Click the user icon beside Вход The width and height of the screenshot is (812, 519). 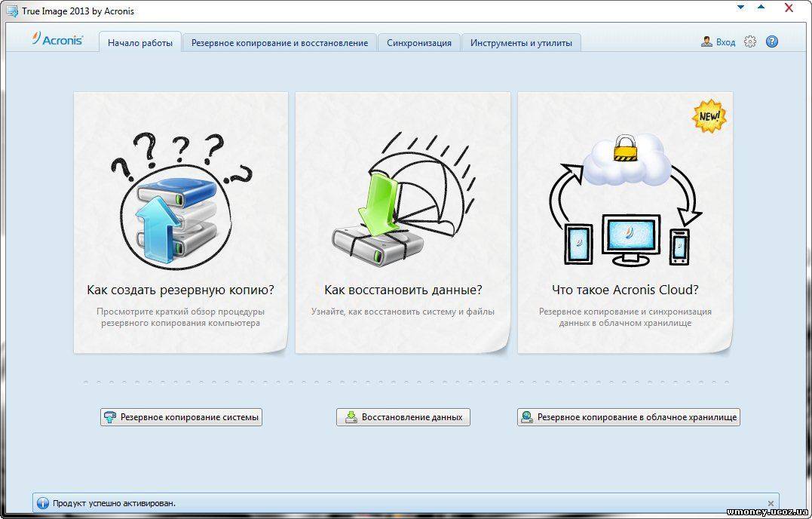[706, 42]
